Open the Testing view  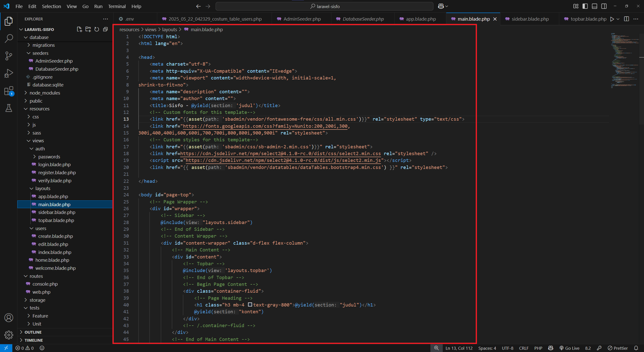[9, 108]
